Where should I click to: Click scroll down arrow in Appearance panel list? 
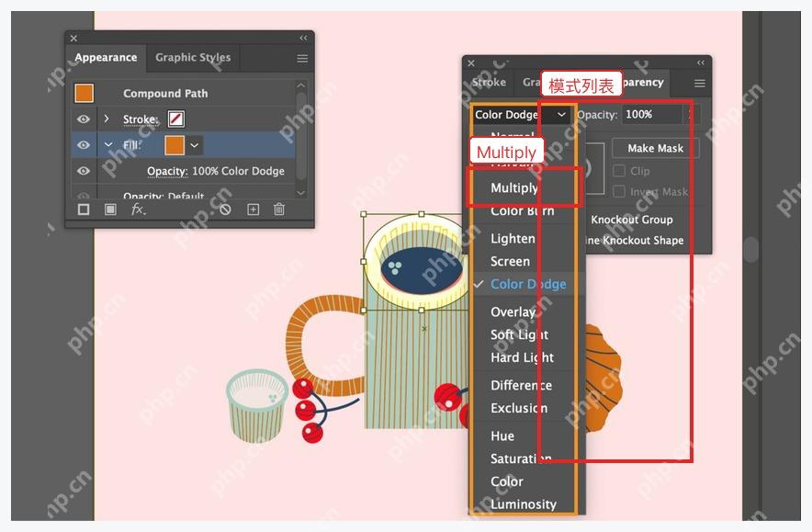point(301,193)
